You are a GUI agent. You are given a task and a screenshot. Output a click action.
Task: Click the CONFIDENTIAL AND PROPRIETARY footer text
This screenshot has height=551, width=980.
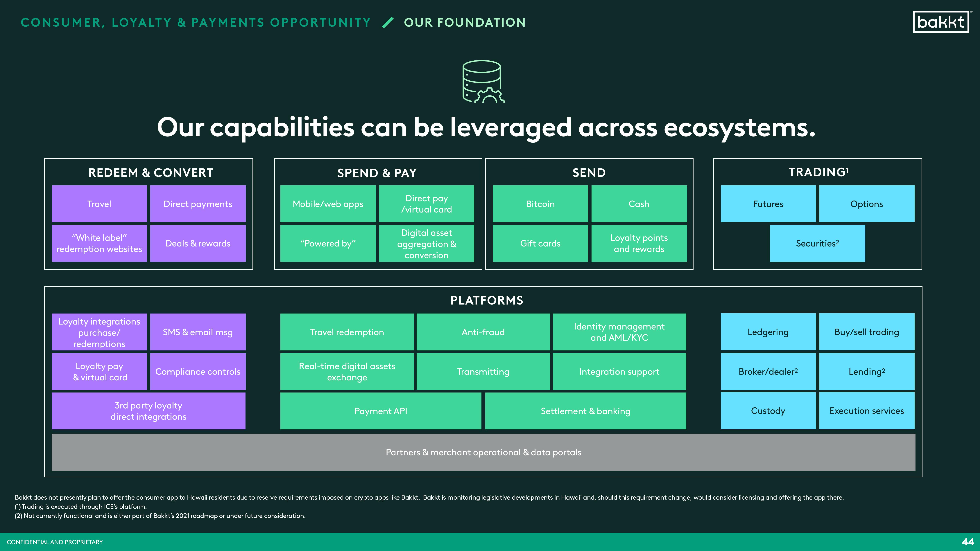click(55, 542)
